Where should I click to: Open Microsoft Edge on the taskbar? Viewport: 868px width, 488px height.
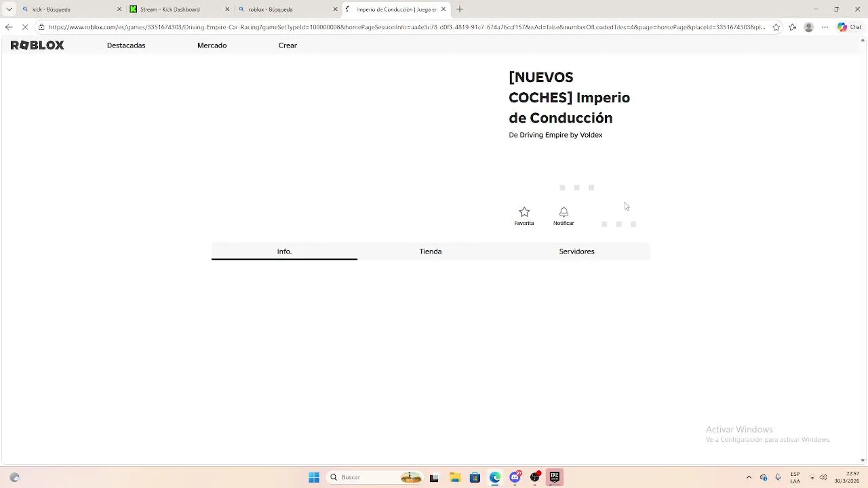[495, 477]
